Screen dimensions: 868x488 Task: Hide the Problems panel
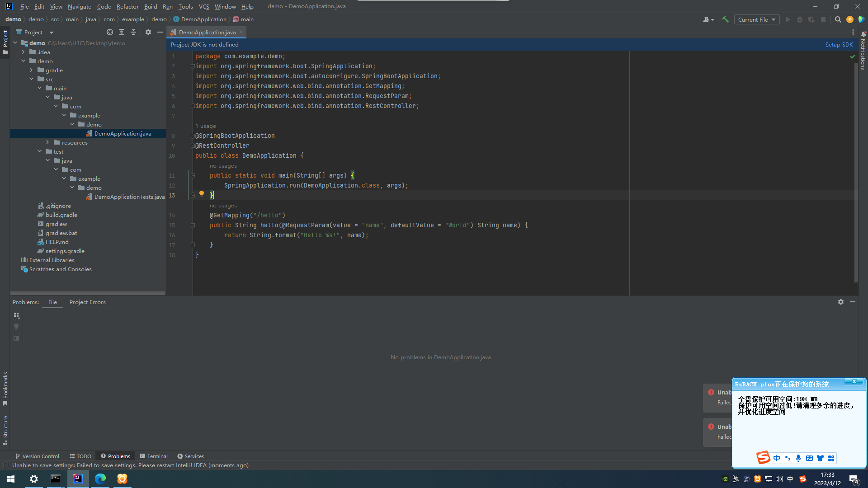(853, 302)
